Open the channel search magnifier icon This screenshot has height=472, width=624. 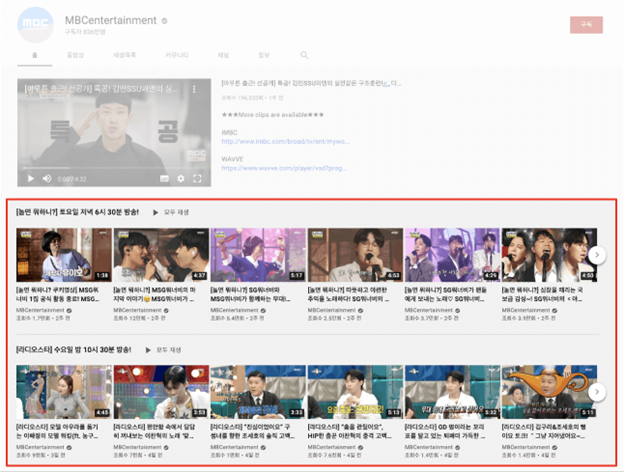pyautogui.click(x=304, y=55)
